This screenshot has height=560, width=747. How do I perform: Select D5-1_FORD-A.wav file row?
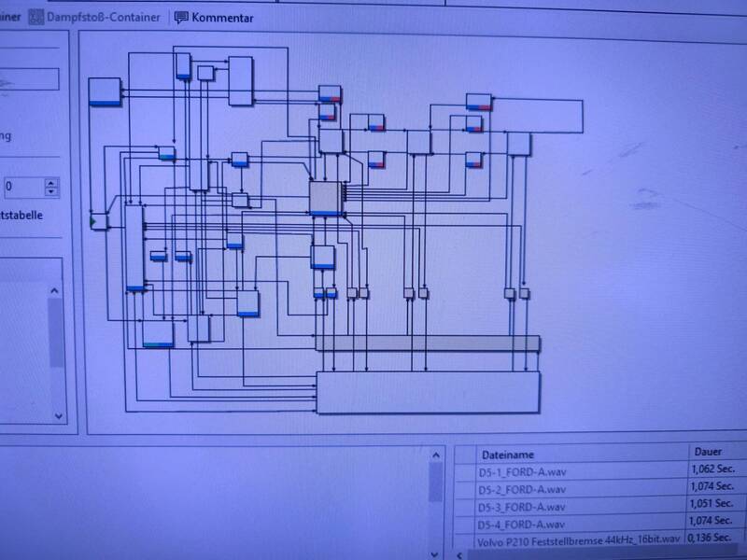point(523,471)
